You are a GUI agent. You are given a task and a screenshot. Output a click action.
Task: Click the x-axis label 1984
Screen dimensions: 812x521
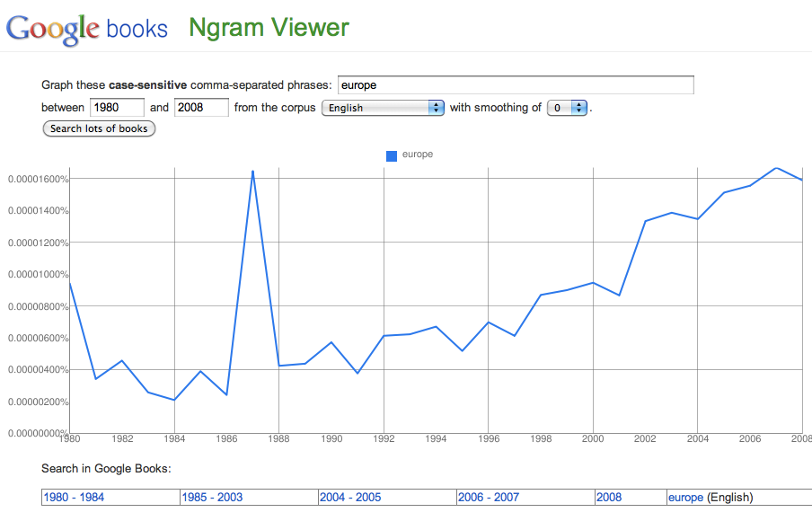(x=174, y=438)
